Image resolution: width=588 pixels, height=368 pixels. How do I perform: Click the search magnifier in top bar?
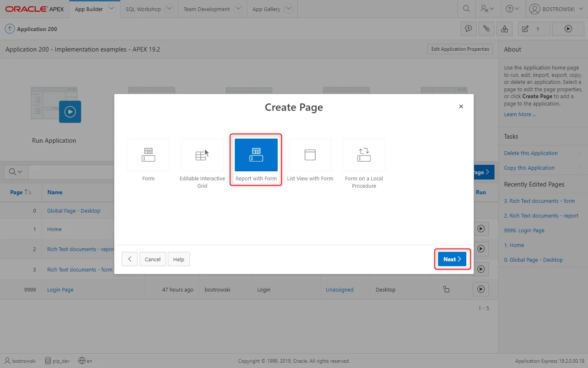[466, 9]
